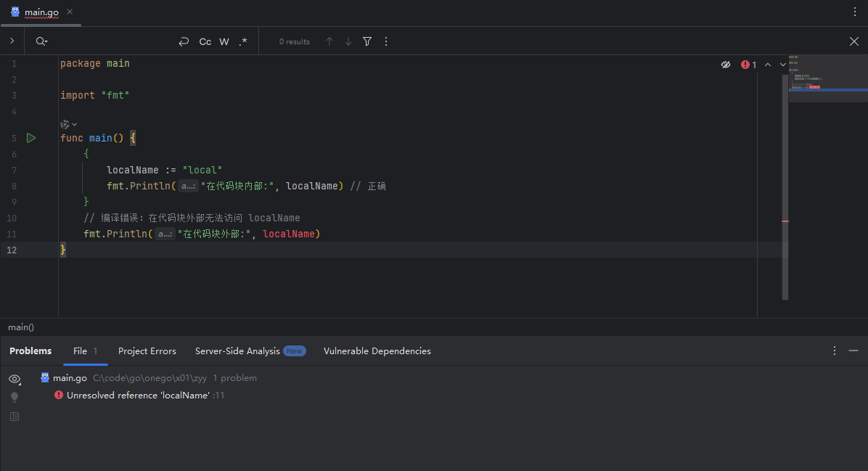Viewport: 868px width, 471px height.
Task: Click line number 12 in gutter
Action: pos(12,250)
